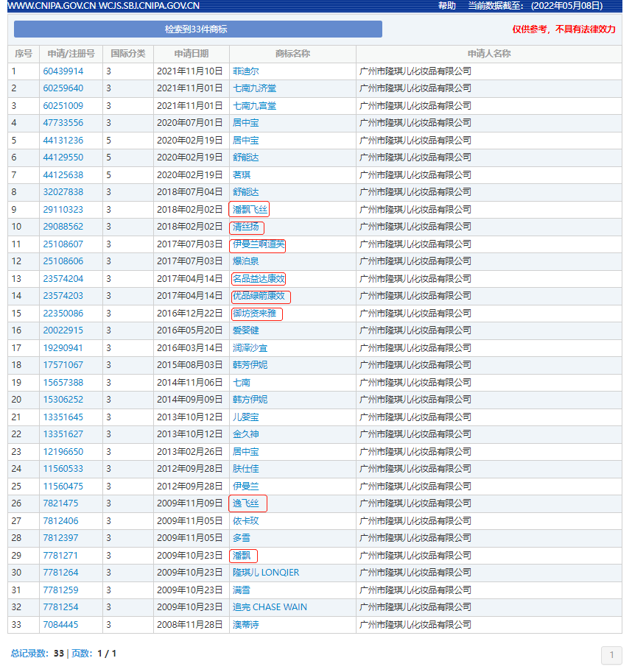This screenshot has width=632, height=672.
Task: Open trademark 爱婴健
Action: (x=246, y=330)
